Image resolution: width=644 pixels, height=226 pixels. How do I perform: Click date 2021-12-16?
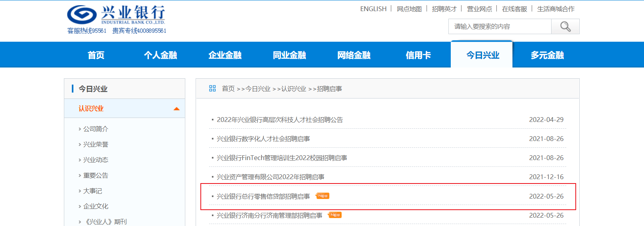[546, 177]
